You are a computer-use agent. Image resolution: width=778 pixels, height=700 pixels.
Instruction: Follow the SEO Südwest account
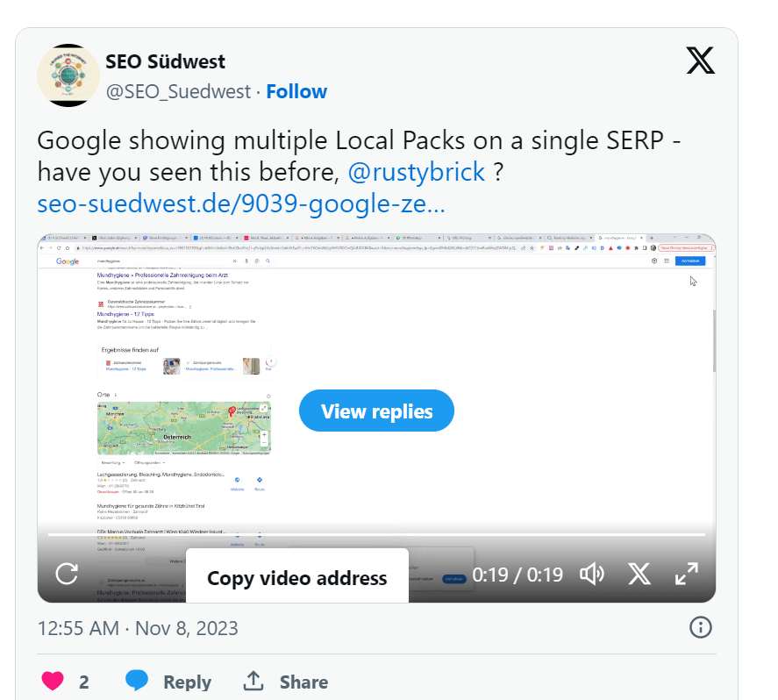296,92
